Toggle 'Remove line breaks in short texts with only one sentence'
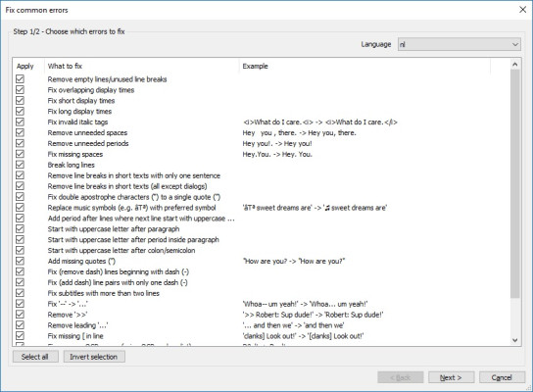This screenshot has width=533, height=392. point(20,175)
